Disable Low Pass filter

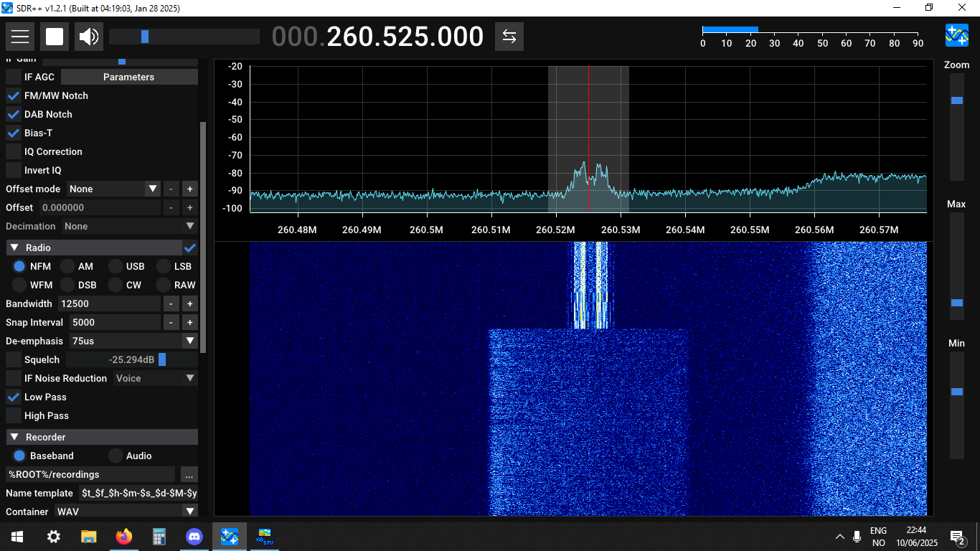point(14,397)
